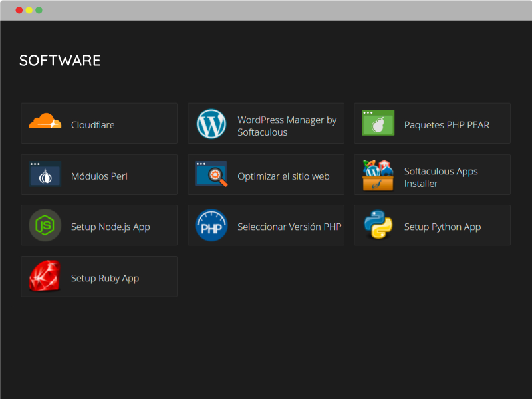Click the Softaculous apps box icon

(x=378, y=175)
